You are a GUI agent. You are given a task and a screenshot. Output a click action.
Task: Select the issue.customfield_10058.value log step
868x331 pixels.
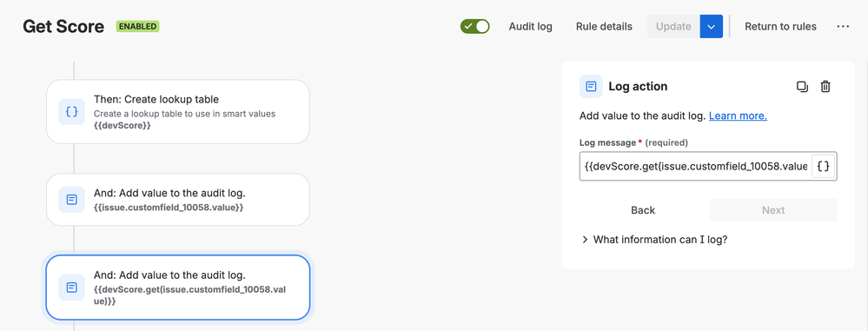coord(178,199)
